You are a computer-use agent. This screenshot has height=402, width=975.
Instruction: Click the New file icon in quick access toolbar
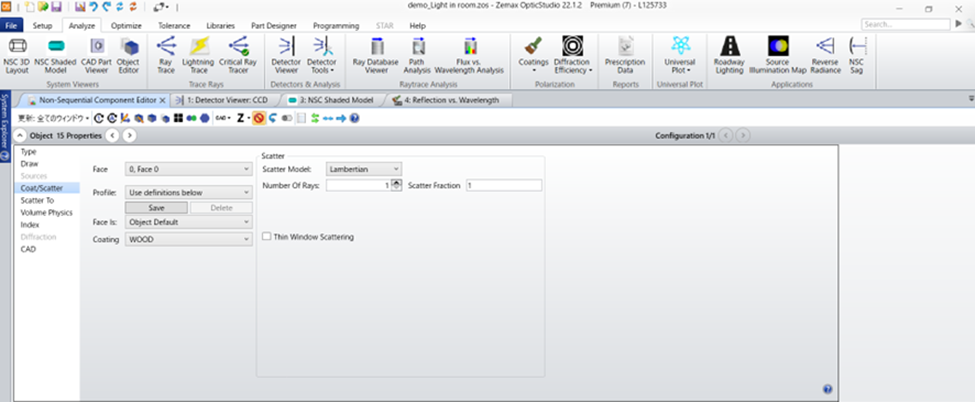[x=29, y=7]
